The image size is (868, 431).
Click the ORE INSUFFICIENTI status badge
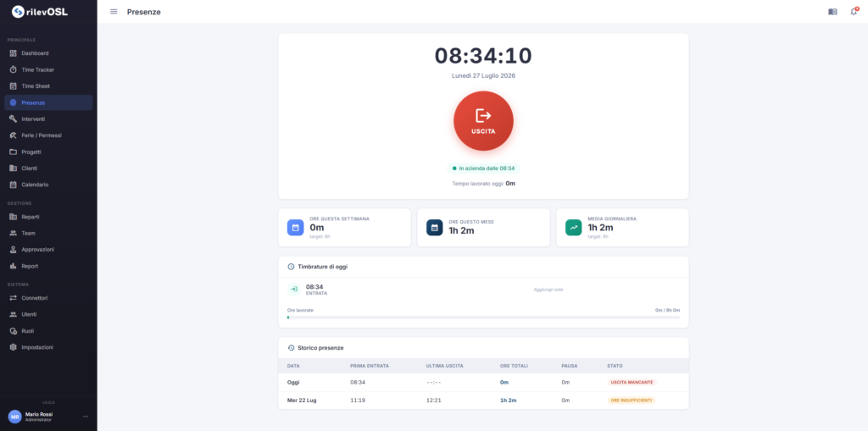click(x=631, y=400)
